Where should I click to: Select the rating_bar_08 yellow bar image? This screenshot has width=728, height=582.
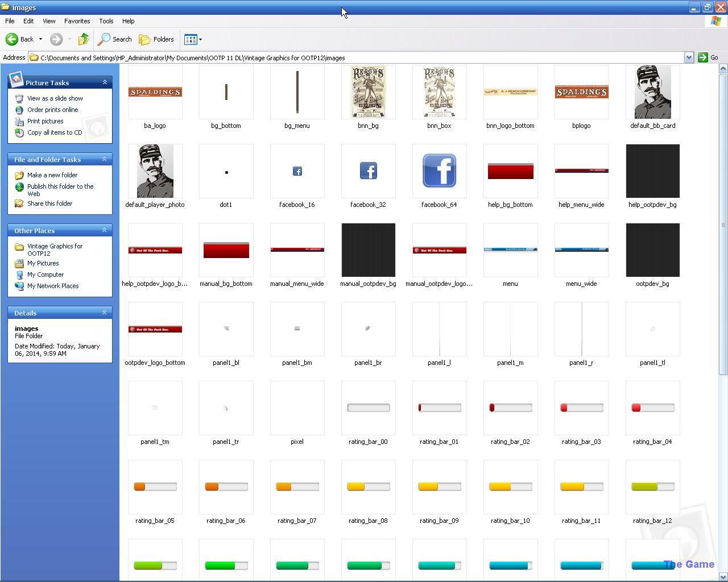368,487
